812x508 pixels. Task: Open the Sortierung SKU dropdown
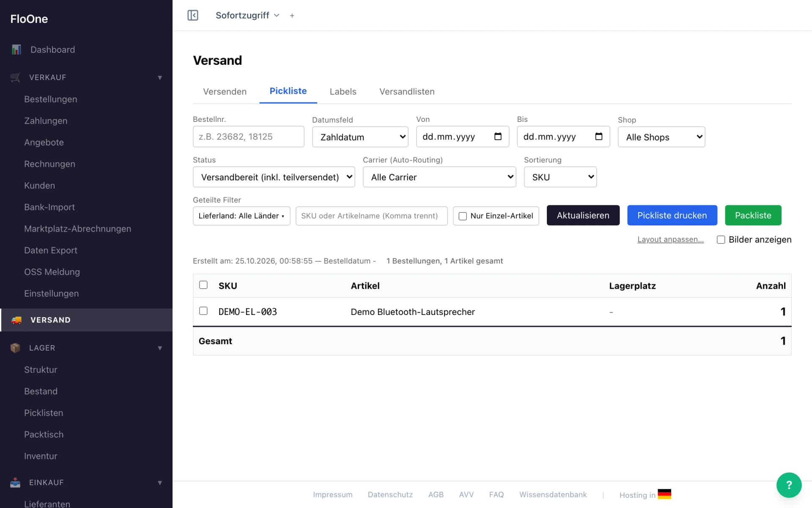(560, 177)
